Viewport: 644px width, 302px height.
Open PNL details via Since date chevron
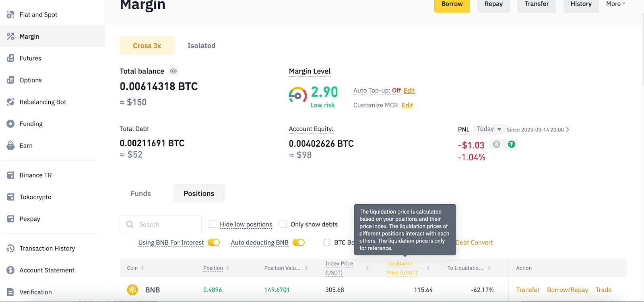(x=568, y=129)
